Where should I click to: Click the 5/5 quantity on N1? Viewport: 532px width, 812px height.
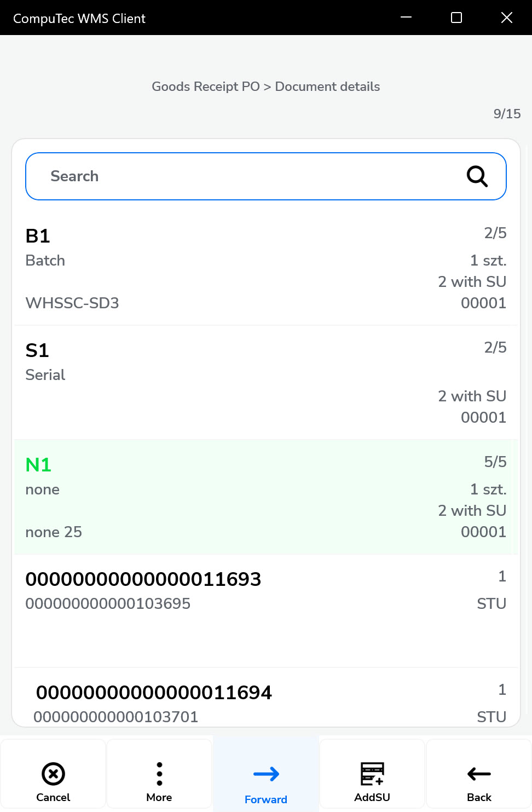(495, 462)
